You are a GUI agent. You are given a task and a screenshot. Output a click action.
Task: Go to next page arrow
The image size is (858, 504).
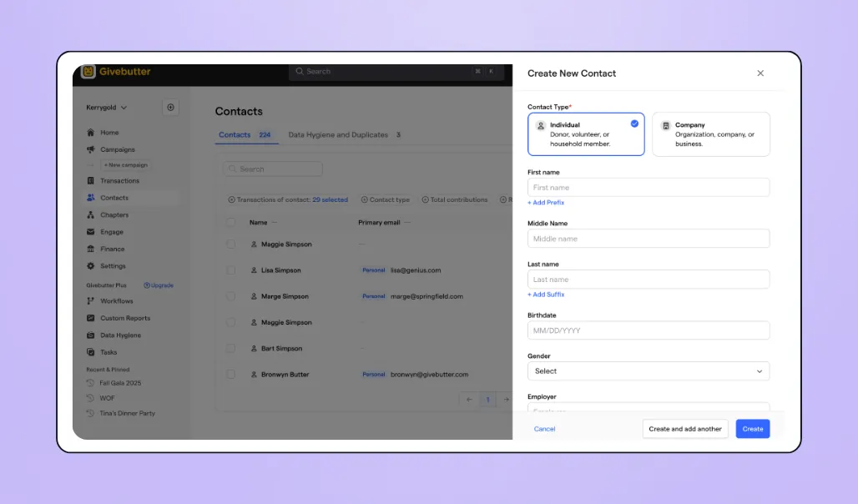506,400
